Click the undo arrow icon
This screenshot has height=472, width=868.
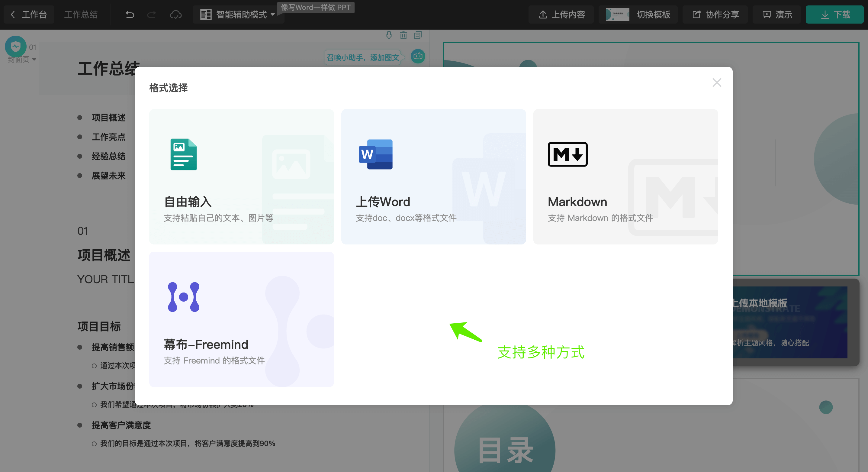pos(130,15)
